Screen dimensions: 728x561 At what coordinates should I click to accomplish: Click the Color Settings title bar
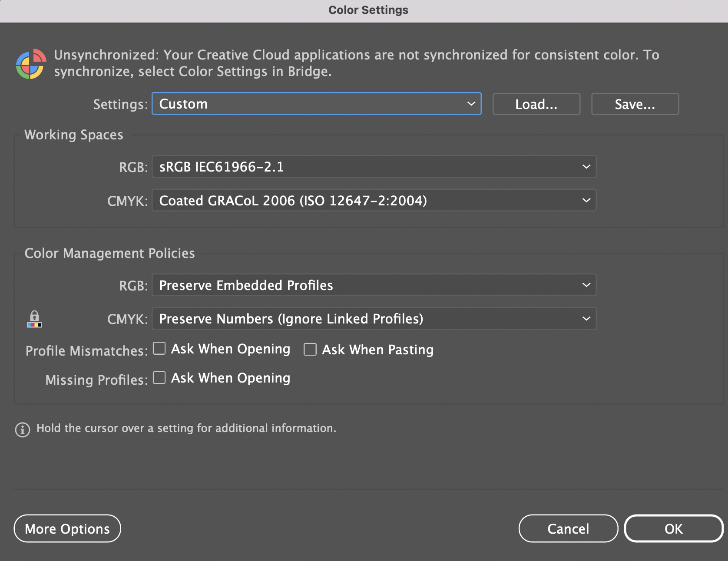(x=368, y=10)
